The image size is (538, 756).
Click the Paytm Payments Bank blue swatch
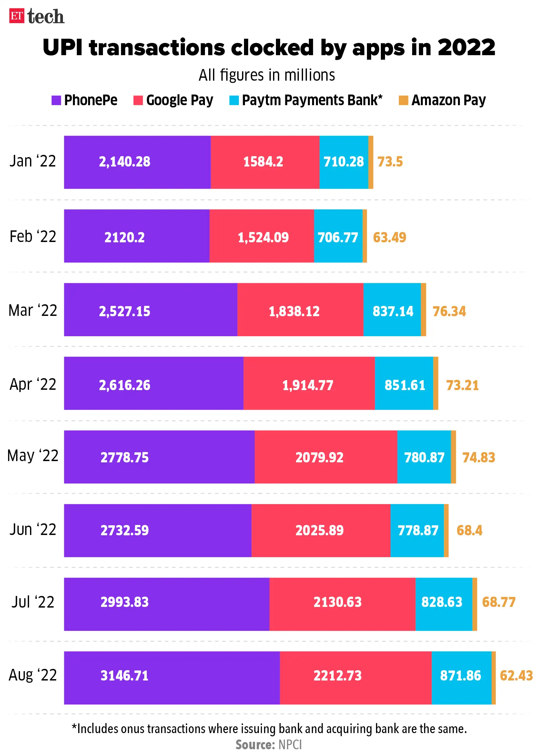[234, 100]
